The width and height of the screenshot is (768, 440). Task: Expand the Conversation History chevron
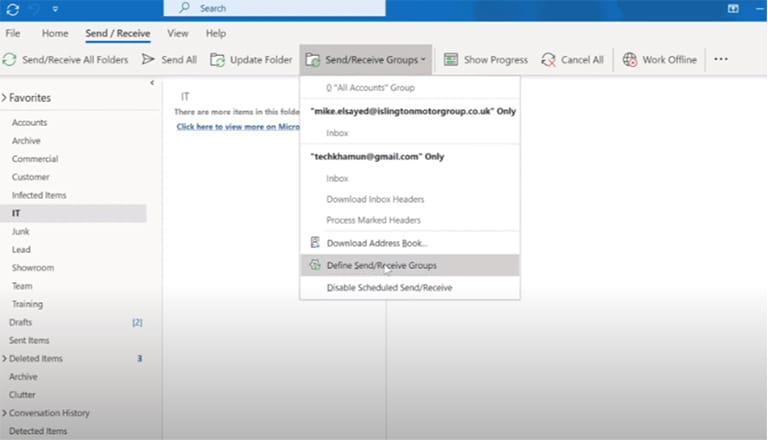4,413
